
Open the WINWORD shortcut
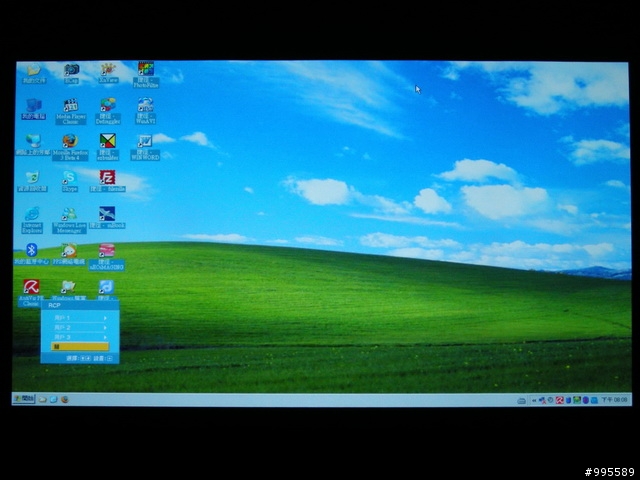point(145,147)
